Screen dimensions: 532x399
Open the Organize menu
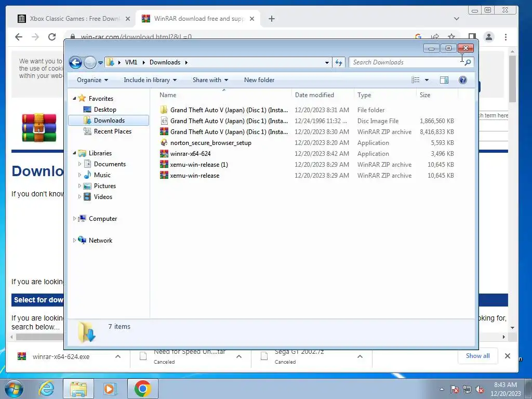pyautogui.click(x=92, y=80)
